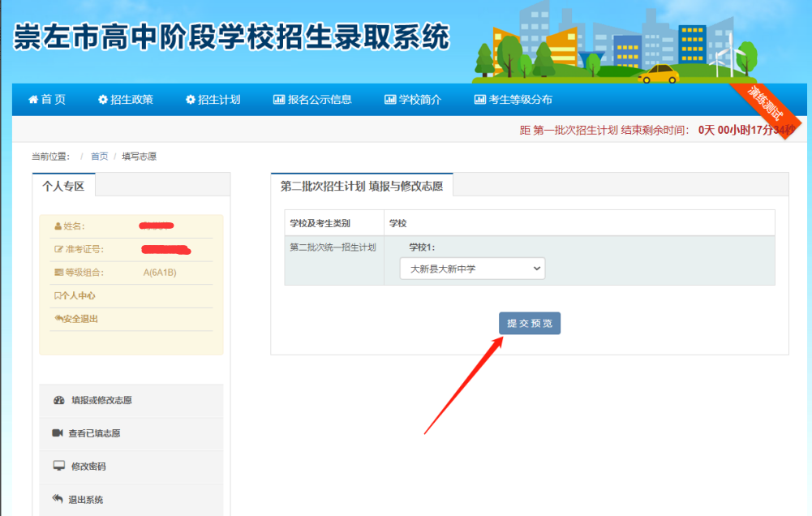Click the 安全退出 link

[x=79, y=319]
